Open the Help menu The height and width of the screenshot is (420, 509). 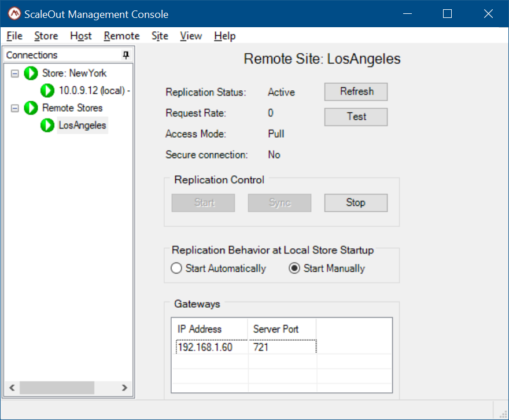click(224, 36)
